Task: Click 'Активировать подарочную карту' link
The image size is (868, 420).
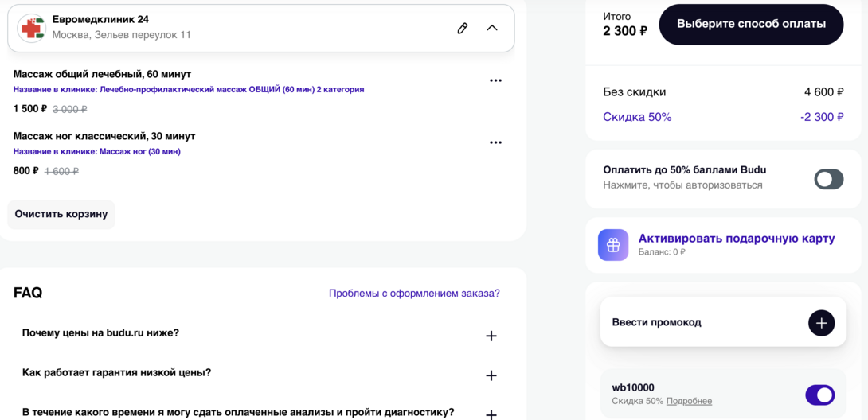Action: pyautogui.click(x=736, y=239)
